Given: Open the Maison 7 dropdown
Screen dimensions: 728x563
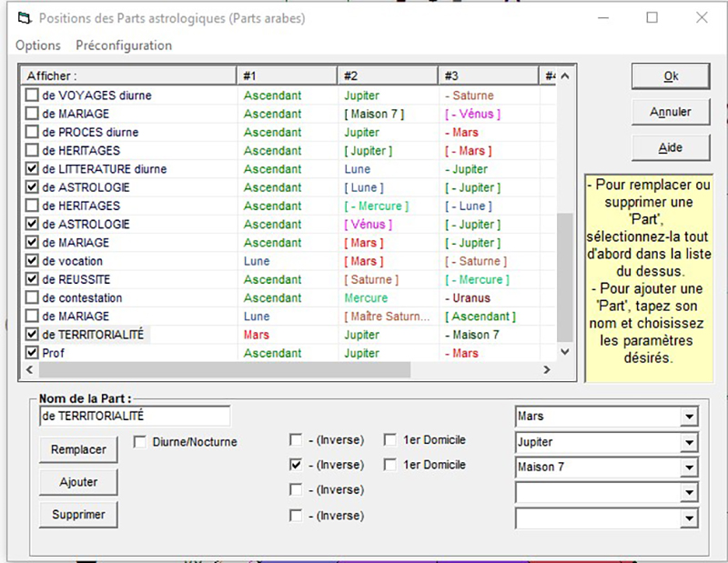Looking at the screenshot, I should pos(689,467).
